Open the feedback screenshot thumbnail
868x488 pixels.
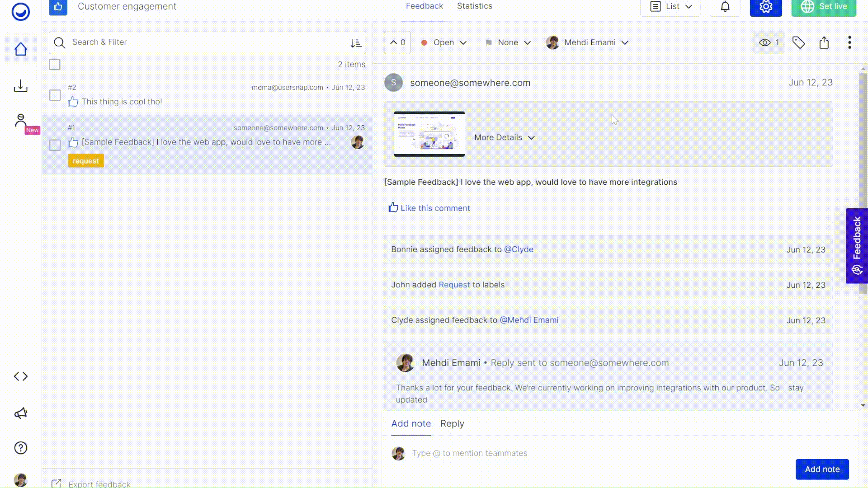[x=429, y=134]
